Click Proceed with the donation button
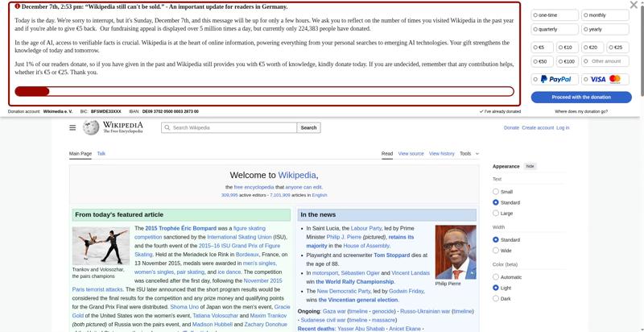The height and width of the screenshot is (332, 644). [x=580, y=97]
